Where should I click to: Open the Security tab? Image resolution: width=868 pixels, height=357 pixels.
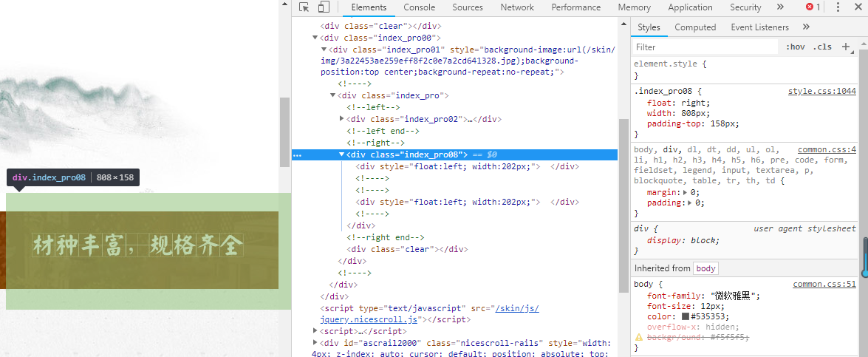745,7
